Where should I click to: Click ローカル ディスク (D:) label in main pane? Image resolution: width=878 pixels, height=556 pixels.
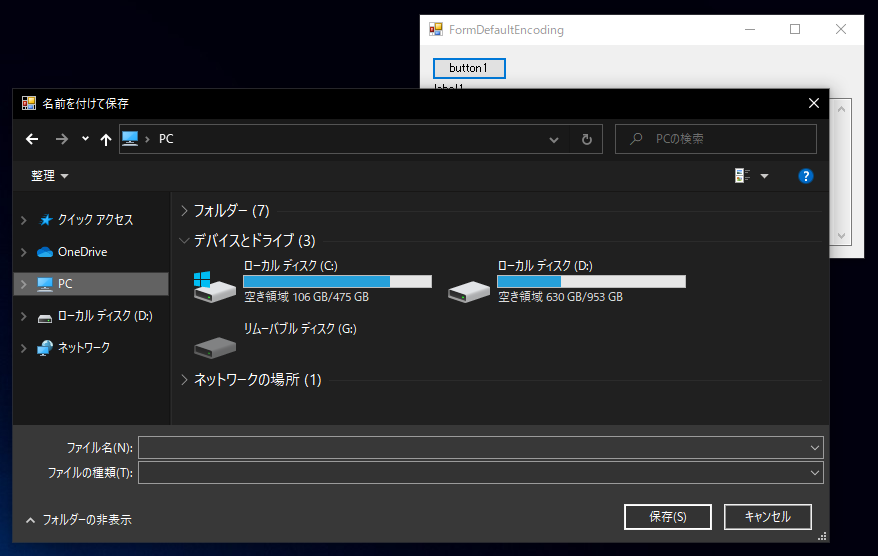point(545,265)
